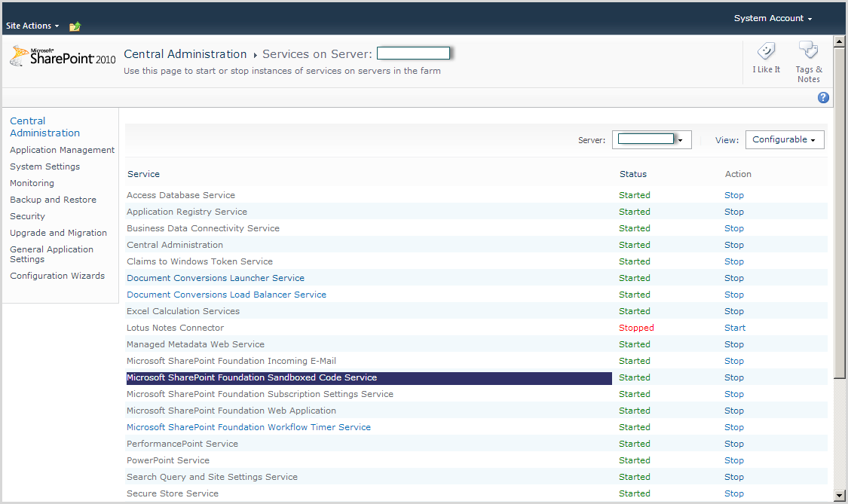This screenshot has width=848, height=504.
Task: Stop the Access Database Service
Action: coord(734,195)
